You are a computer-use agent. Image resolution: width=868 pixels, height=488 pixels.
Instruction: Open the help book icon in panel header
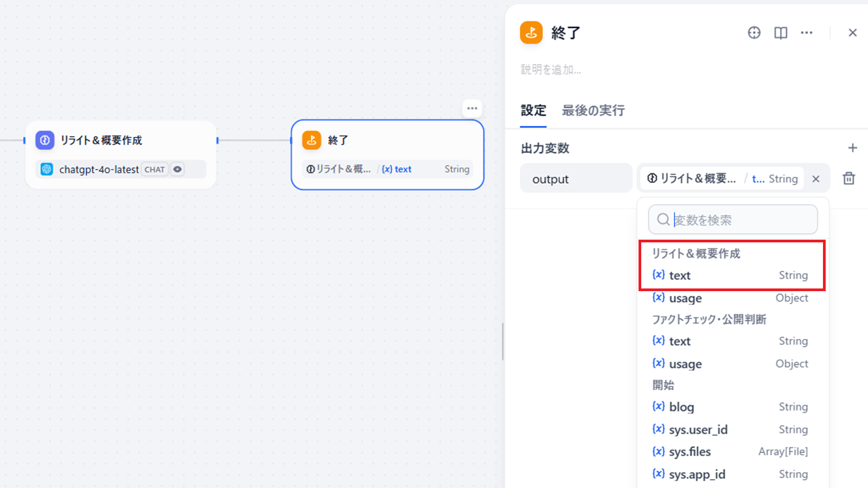click(781, 33)
